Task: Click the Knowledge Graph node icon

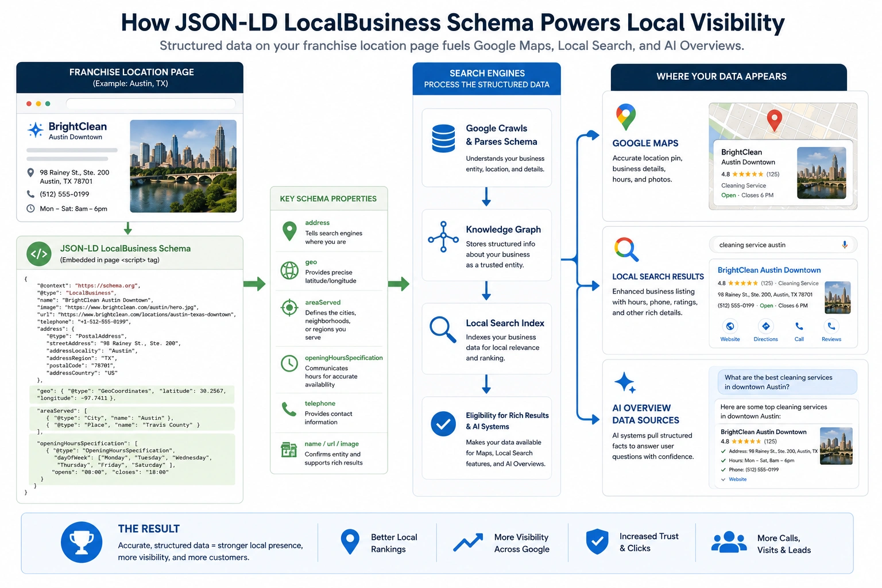Action: click(x=443, y=237)
